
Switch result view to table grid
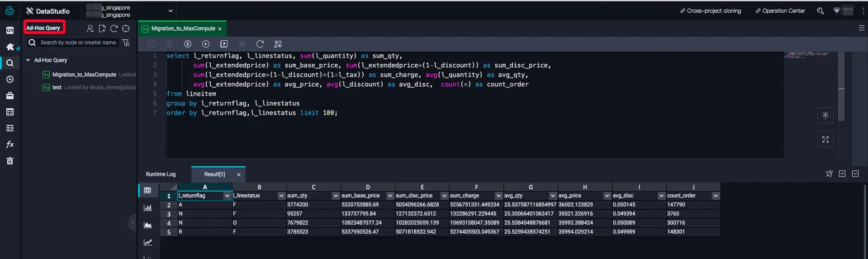(x=147, y=191)
